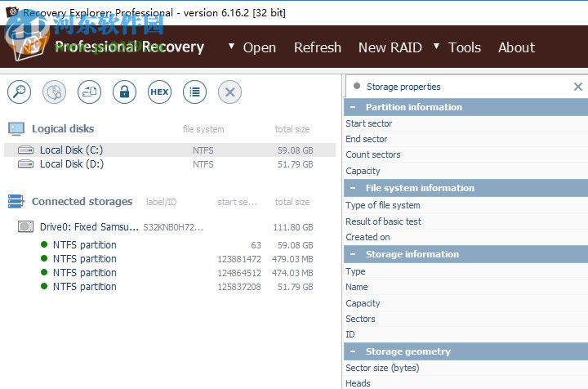588x389 pixels.
Task: Click the dropdown arrow before Open
Action: 231,46
